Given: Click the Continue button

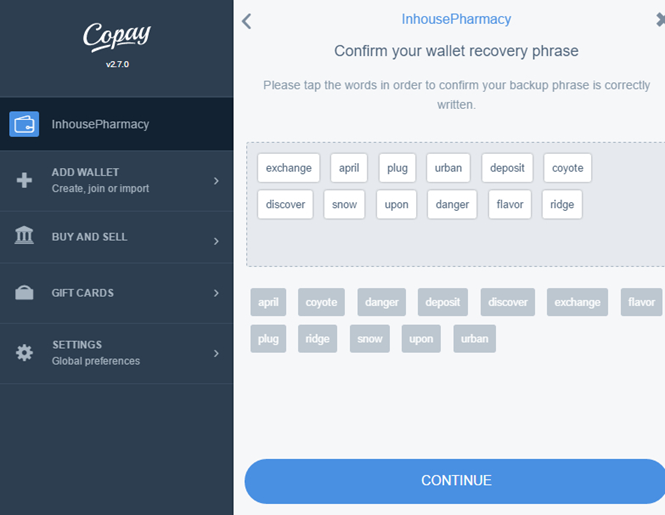Looking at the screenshot, I should click(456, 481).
